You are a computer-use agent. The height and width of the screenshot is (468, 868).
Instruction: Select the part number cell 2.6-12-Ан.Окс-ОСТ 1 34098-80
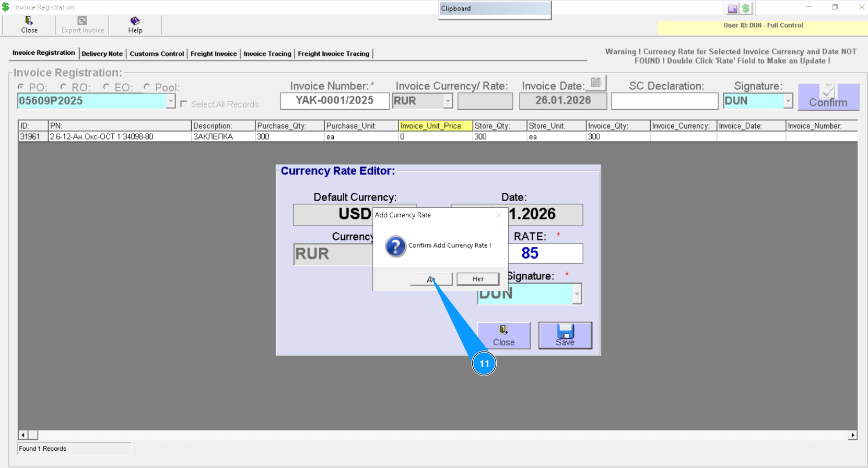(x=120, y=136)
